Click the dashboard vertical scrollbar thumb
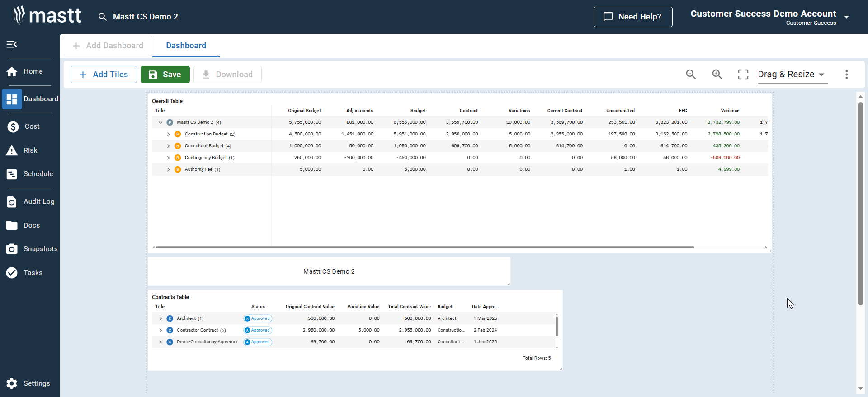The height and width of the screenshot is (397, 868). [x=860, y=203]
